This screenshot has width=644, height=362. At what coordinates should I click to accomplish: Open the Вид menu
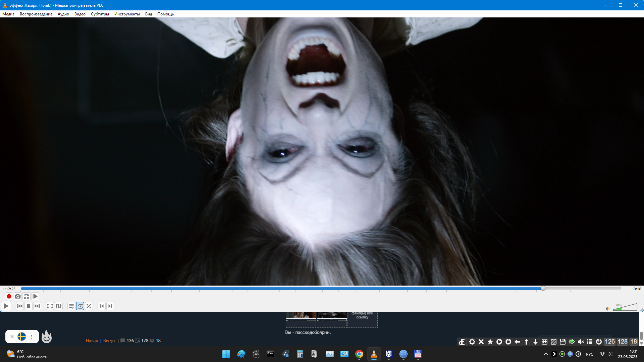(x=149, y=14)
